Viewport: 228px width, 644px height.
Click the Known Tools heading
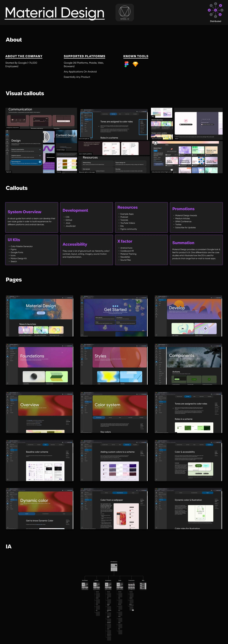pyautogui.click(x=136, y=56)
